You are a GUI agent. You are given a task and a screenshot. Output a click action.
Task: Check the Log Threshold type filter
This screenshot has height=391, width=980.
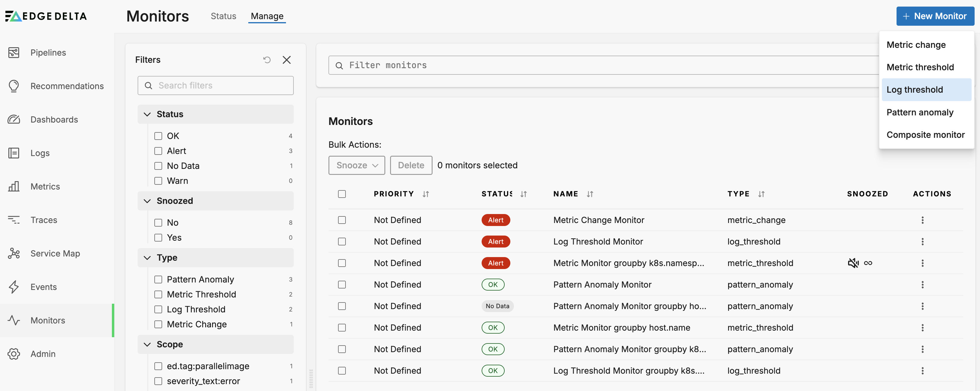click(158, 309)
